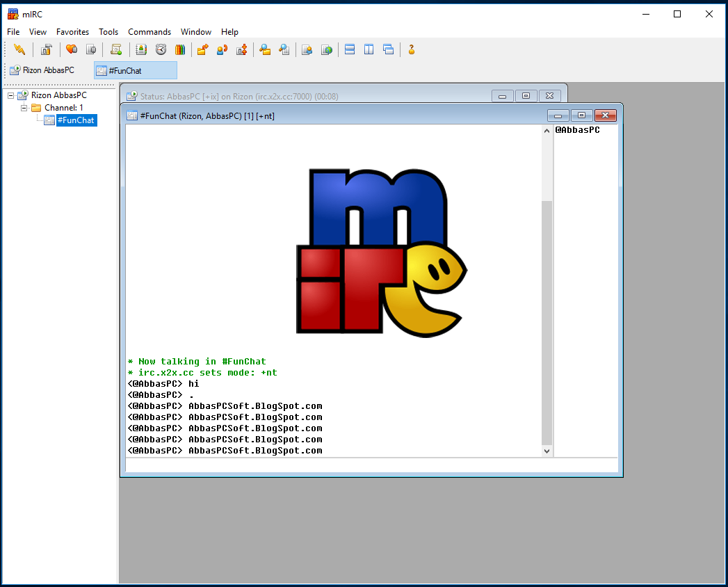Open the Address Book toolbar icon
728x587 pixels.
[x=141, y=49]
